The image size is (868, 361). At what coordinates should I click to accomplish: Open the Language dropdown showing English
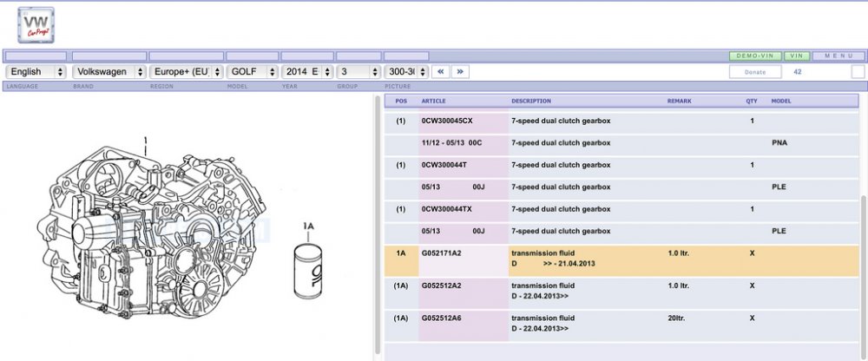point(36,71)
